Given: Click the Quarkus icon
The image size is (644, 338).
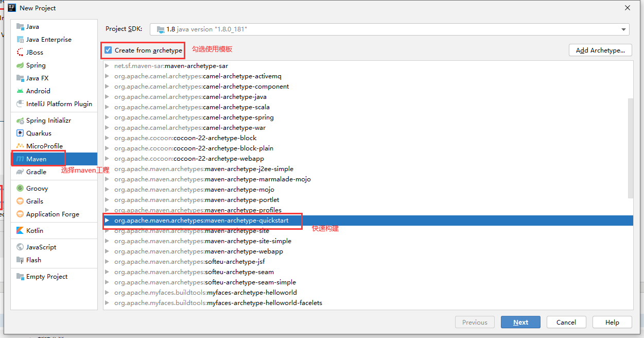Looking at the screenshot, I should tap(20, 133).
